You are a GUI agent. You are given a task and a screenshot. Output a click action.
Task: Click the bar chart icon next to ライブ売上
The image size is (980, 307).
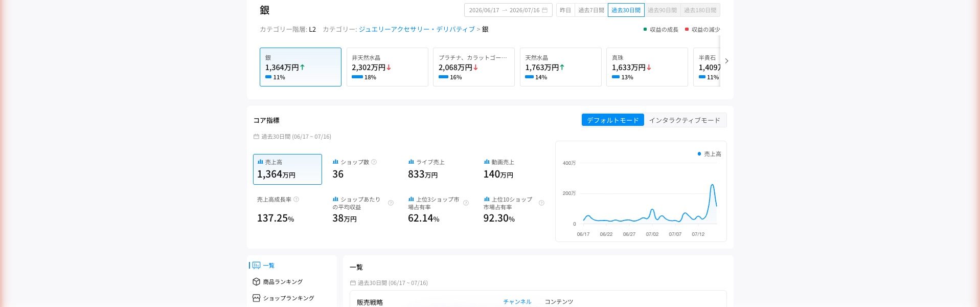[411, 162]
